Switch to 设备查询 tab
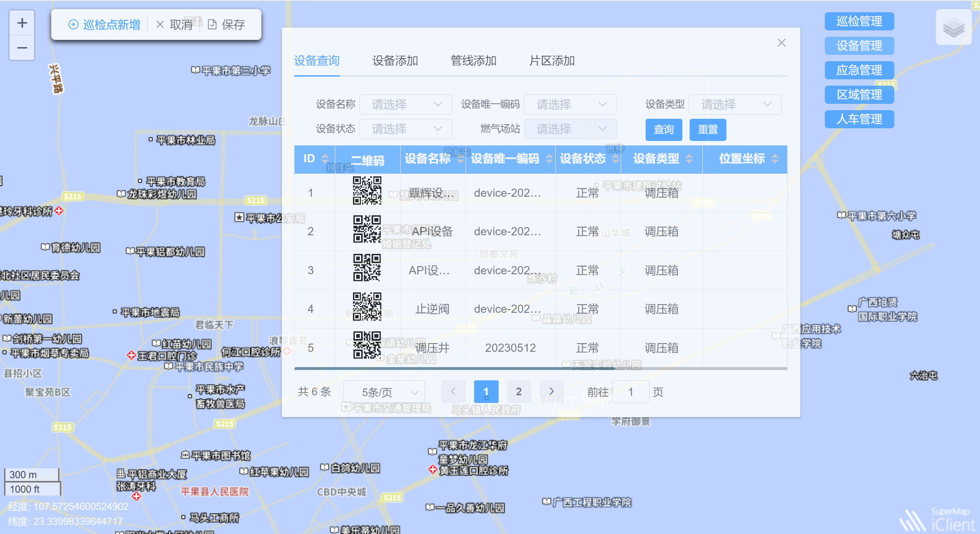This screenshot has width=980, height=534. coord(317,61)
